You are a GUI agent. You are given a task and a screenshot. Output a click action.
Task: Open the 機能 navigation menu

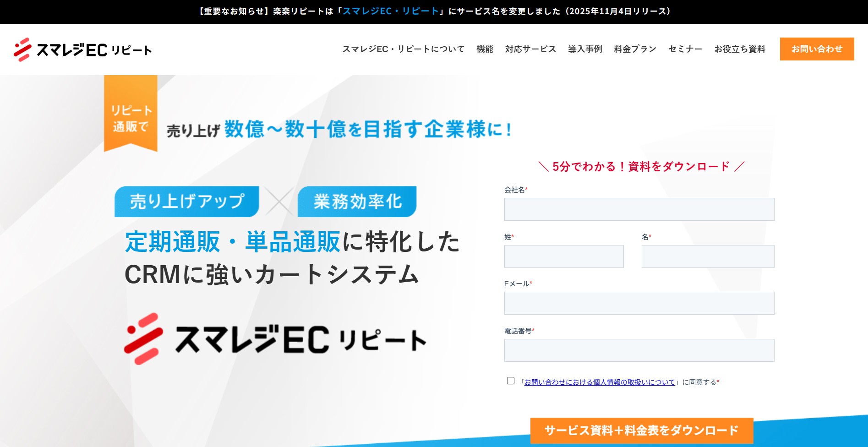[x=485, y=49]
